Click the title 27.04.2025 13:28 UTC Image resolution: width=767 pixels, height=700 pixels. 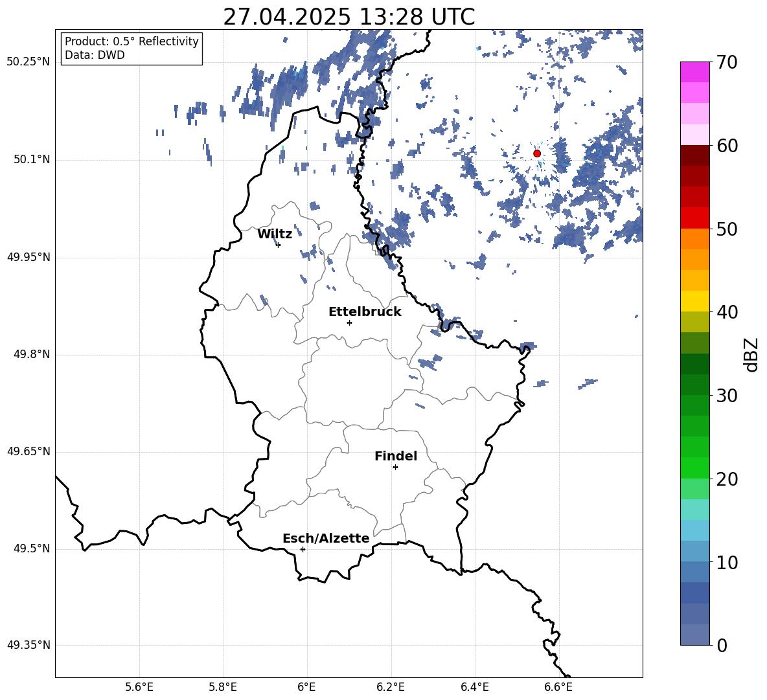(349, 17)
